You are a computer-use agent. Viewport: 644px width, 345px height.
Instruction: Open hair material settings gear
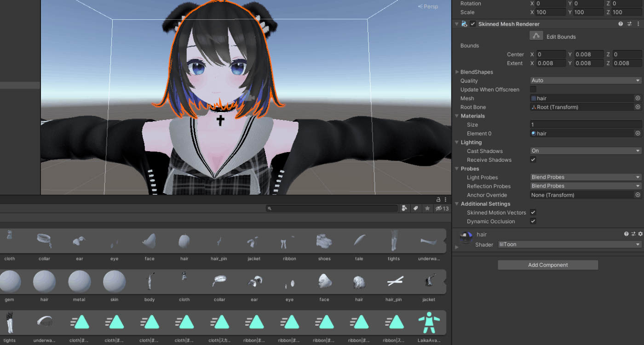640,234
